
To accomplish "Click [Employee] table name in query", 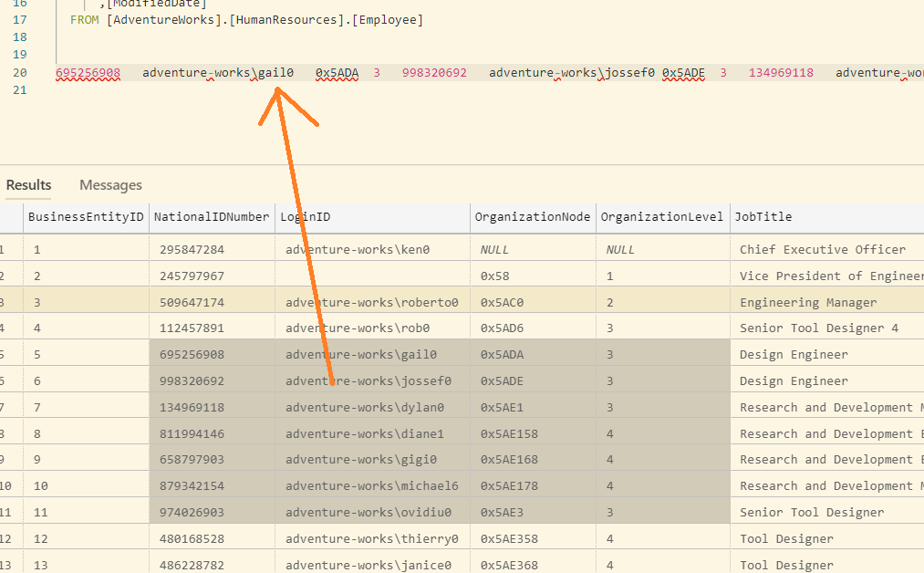I will coord(387,19).
